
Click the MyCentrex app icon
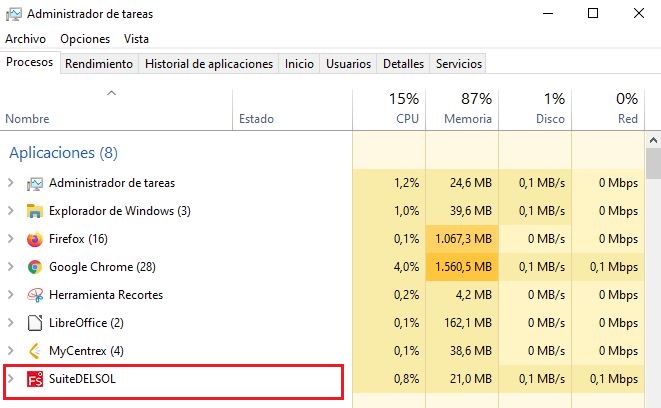point(35,351)
